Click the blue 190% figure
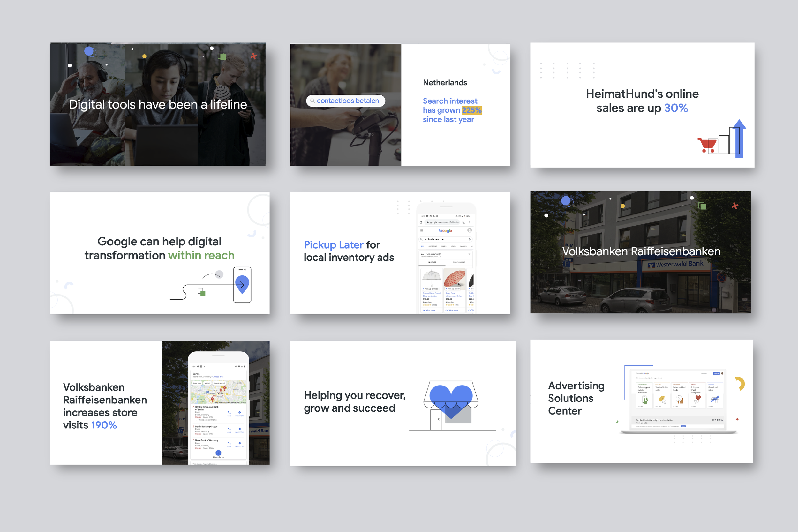The height and width of the screenshot is (532, 798). tap(104, 425)
